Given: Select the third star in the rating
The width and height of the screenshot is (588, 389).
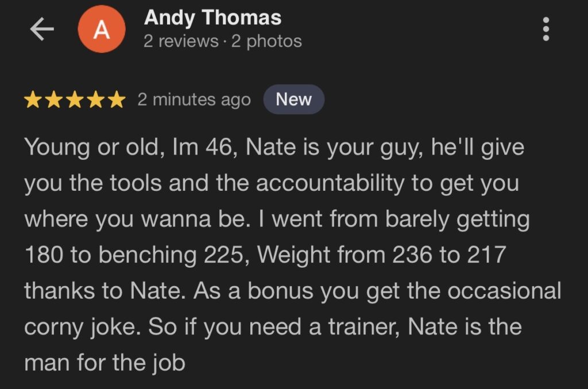Looking at the screenshot, I should [x=75, y=100].
